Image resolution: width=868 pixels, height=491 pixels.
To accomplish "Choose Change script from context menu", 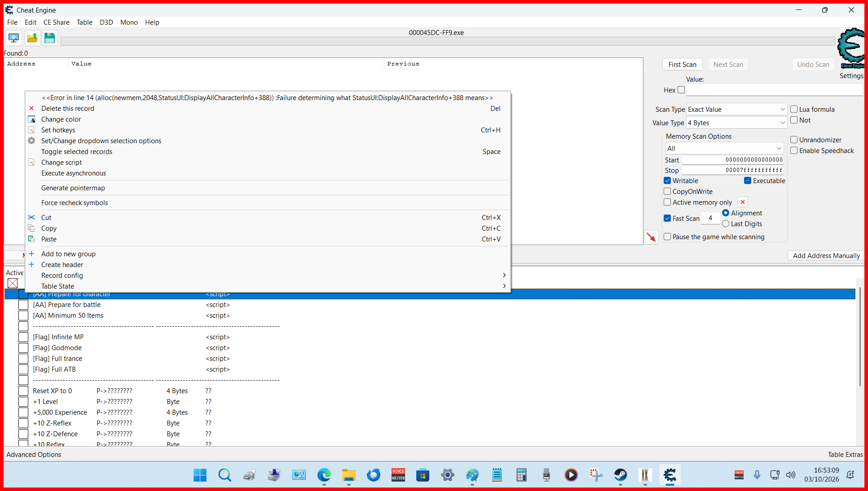I will 268,162.
